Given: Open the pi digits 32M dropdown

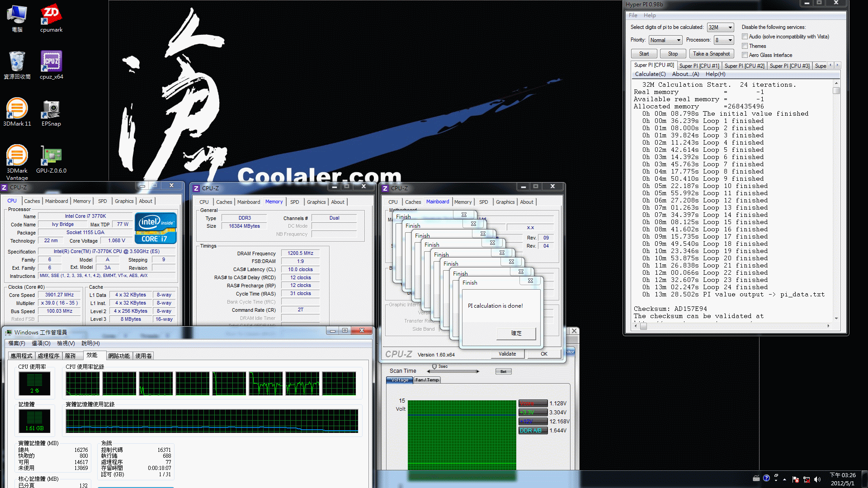Looking at the screenshot, I should (x=720, y=28).
